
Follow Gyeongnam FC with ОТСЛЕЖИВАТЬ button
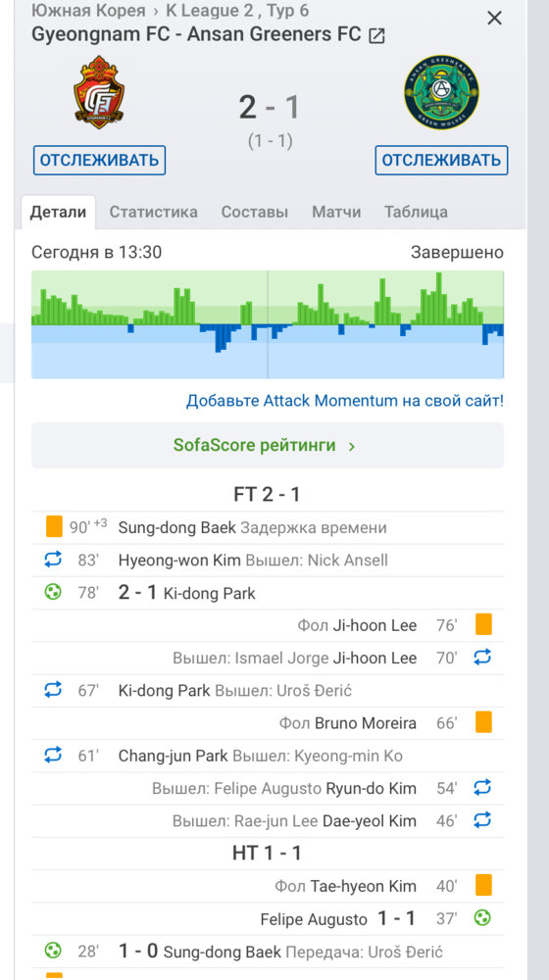(99, 160)
